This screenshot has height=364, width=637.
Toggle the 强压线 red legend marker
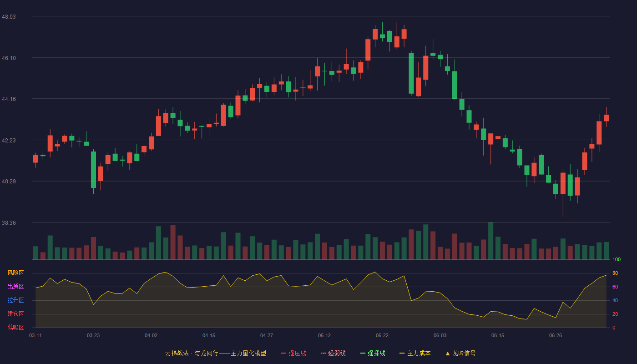(x=284, y=353)
